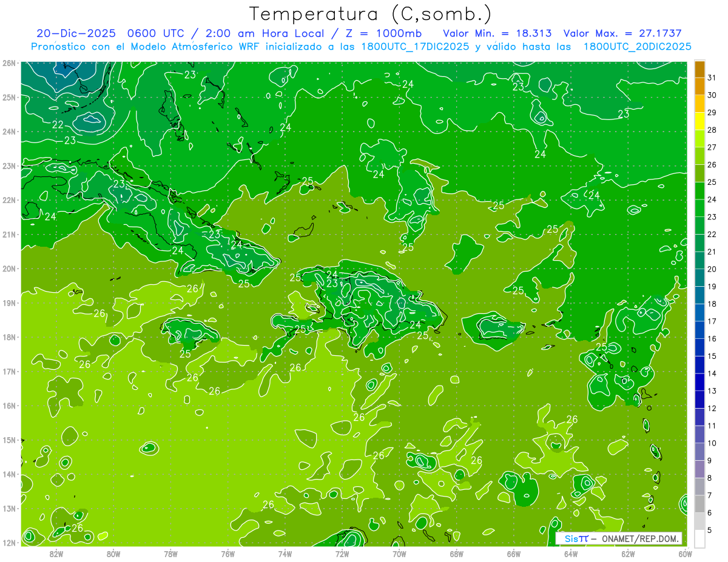Click the "22" contour label northwest of Cuba
728x562 pixels.
click(x=58, y=124)
